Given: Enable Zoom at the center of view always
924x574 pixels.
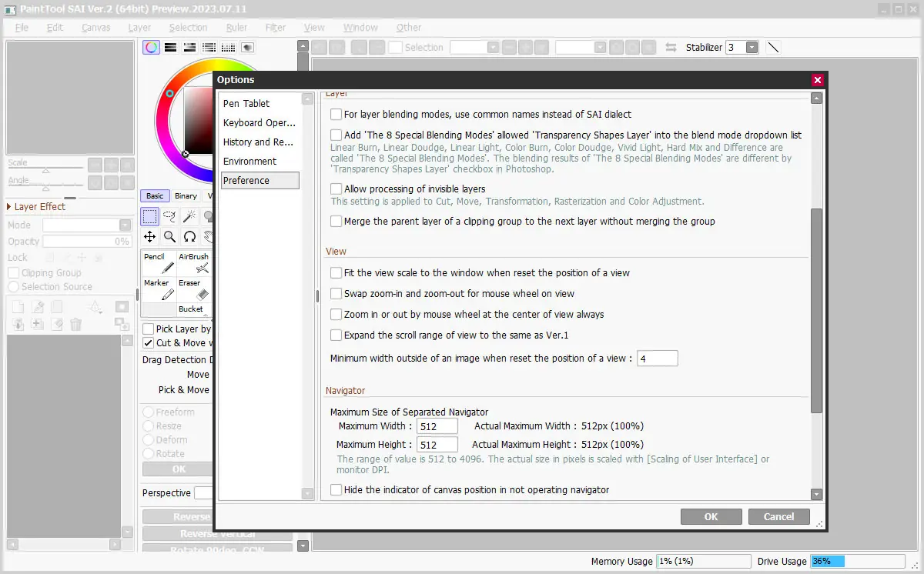Looking at the screenshot, I should (336, 314).
